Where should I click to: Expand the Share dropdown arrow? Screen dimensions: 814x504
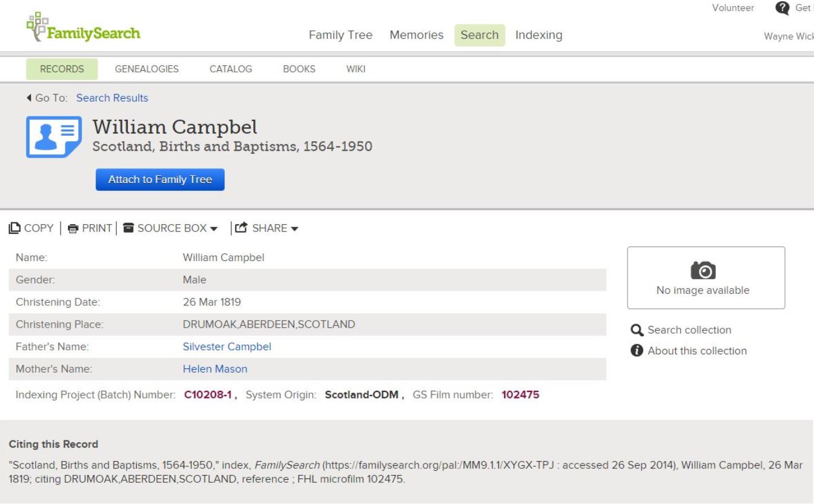tap(294, 229)
